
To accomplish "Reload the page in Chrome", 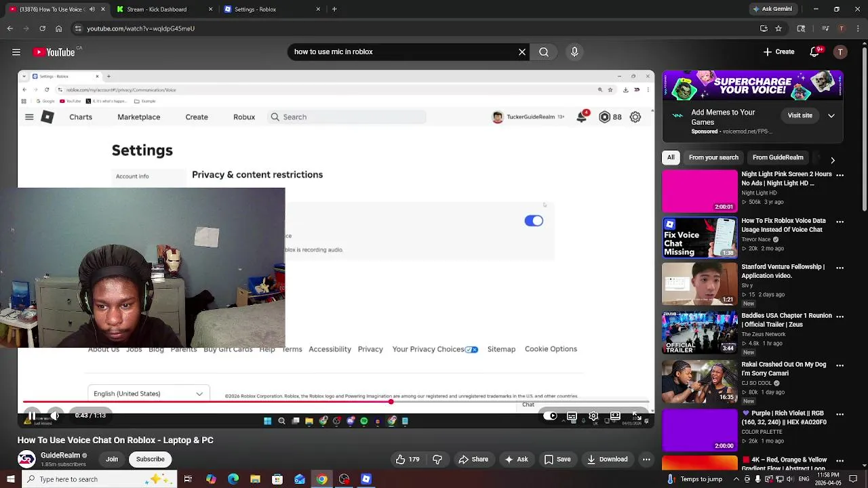I will 42,28.
